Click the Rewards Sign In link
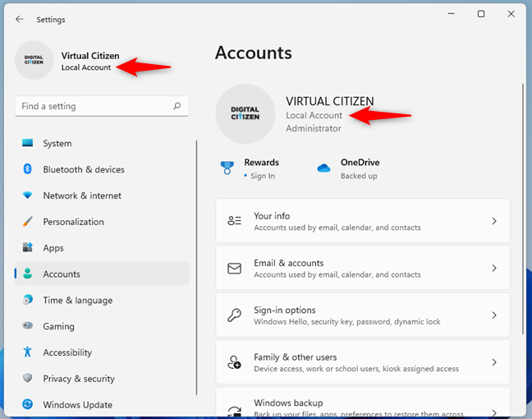Viewport: 532px width, 419px height. (x=262, y=176)
